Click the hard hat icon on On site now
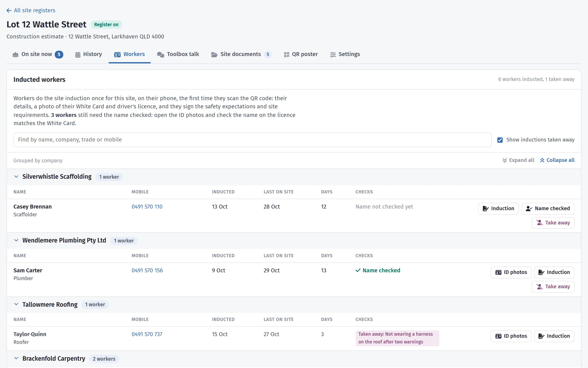Image resolution: width=588 pixels, height=368 pixels. point(16,55)
